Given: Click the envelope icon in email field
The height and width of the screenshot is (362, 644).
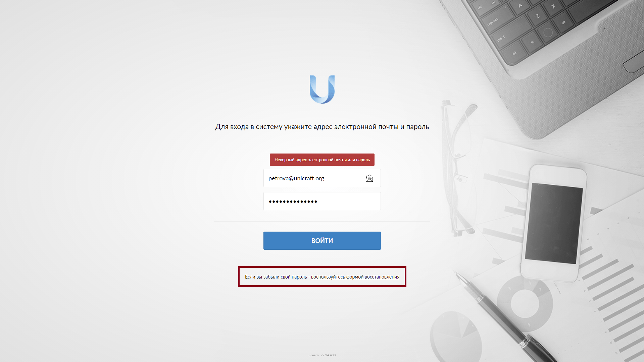Looking at the screenshot, I should click(x=369, y=178).
